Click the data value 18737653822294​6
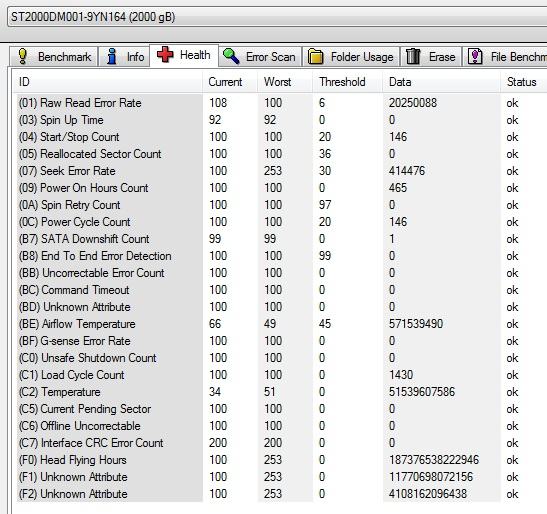The width and height of the screenshot is (547, 514). tap(434, 460)
